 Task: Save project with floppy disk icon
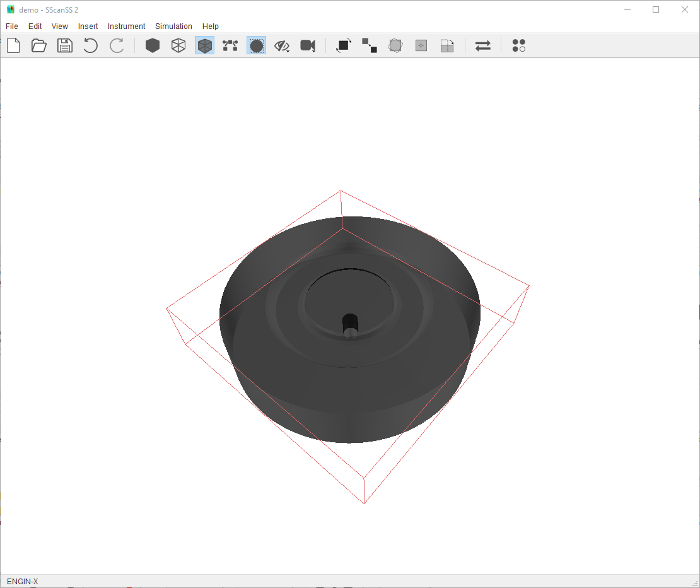[x=65, y=45]
